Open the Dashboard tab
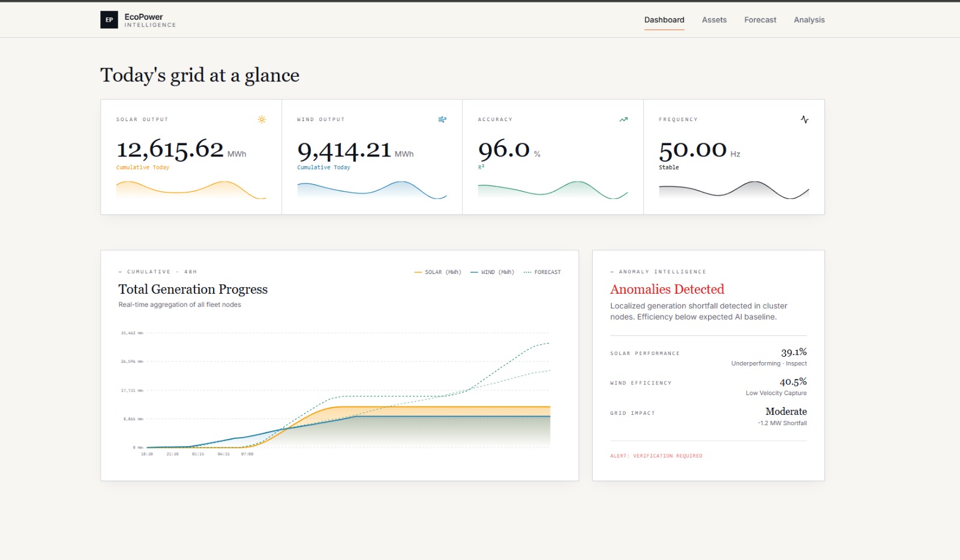960x560 pixels. (664, 20)
